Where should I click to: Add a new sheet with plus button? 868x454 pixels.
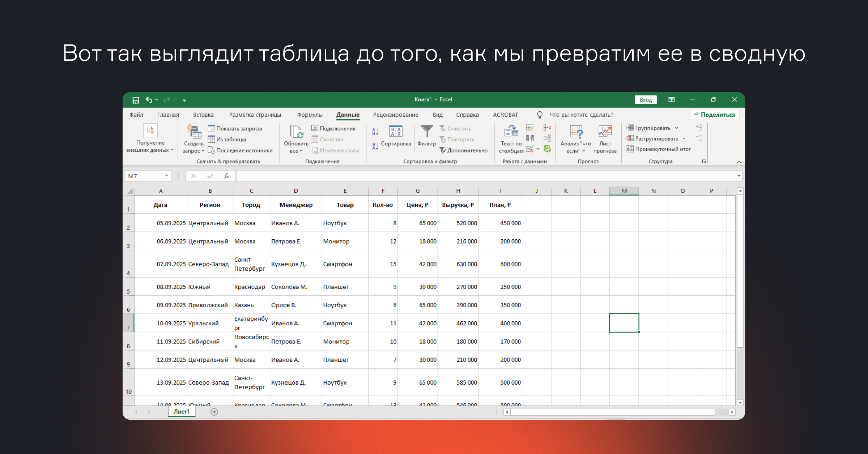click(214, 412)
